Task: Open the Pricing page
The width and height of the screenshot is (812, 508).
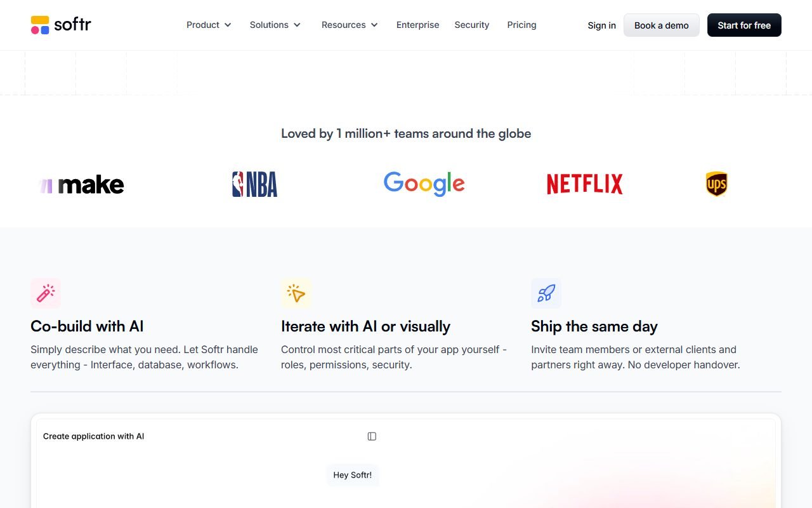Action: tap(521, 25)
